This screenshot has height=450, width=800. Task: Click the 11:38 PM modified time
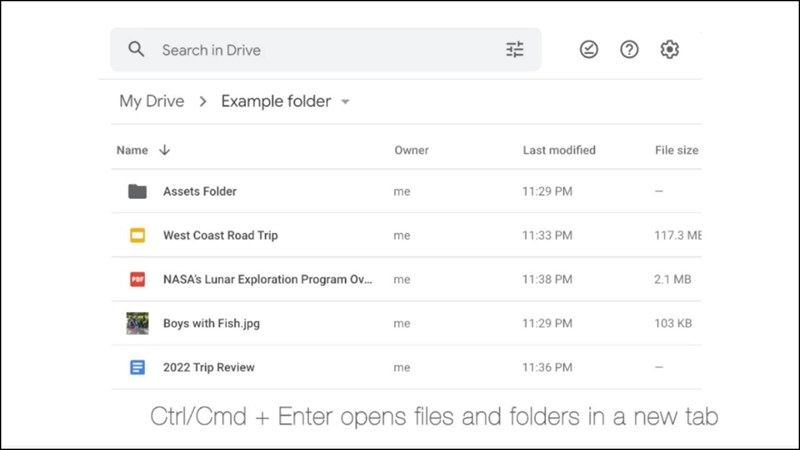[x=547, y=279]
